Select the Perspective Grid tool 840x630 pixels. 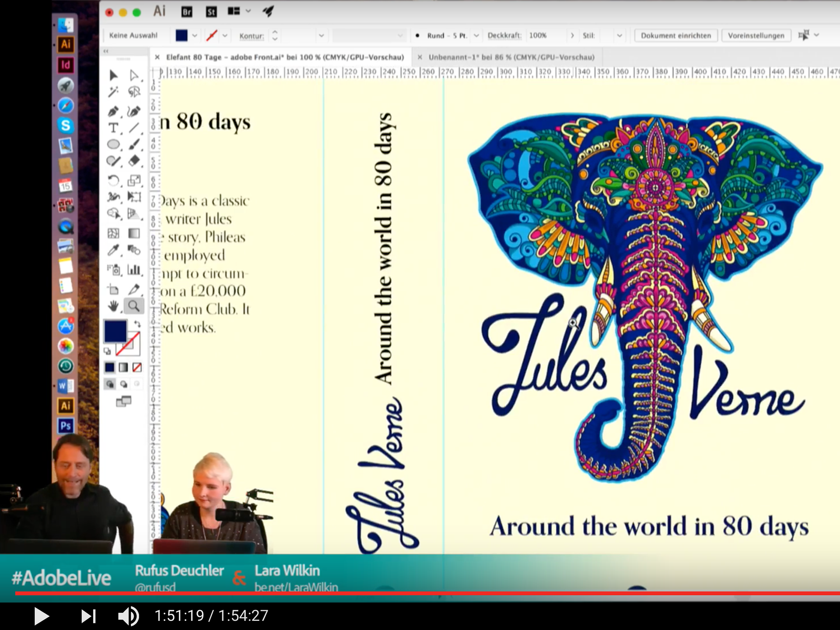pyautogui.click(x=134, y=214)
